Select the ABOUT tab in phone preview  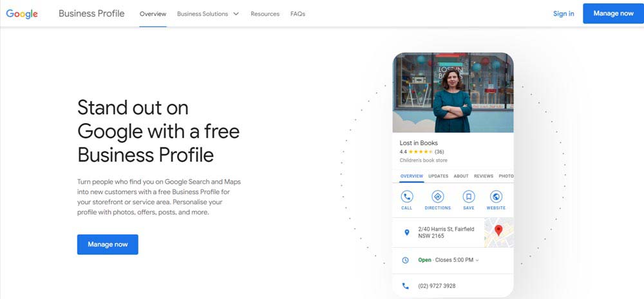461,176
